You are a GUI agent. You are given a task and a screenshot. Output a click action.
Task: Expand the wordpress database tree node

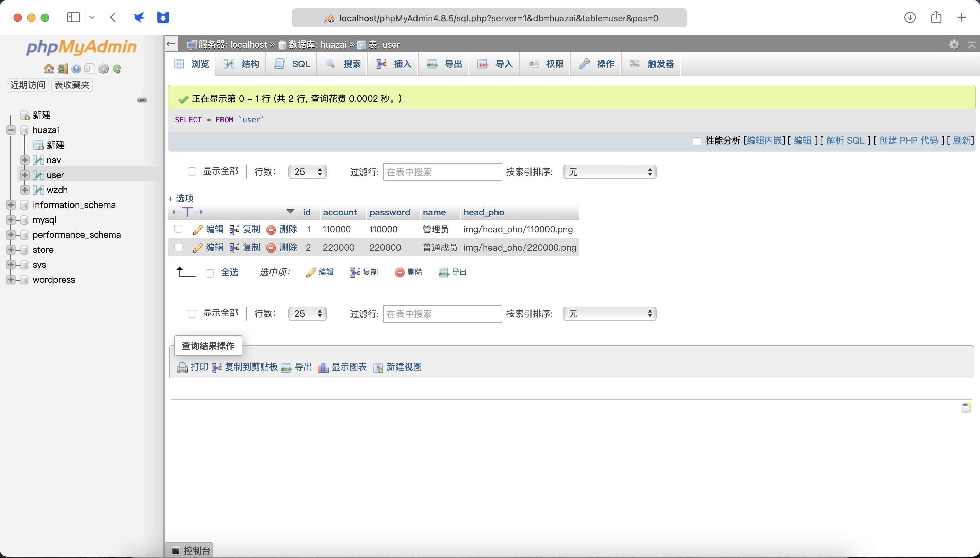pyautogui.click(x=11, y=280)
